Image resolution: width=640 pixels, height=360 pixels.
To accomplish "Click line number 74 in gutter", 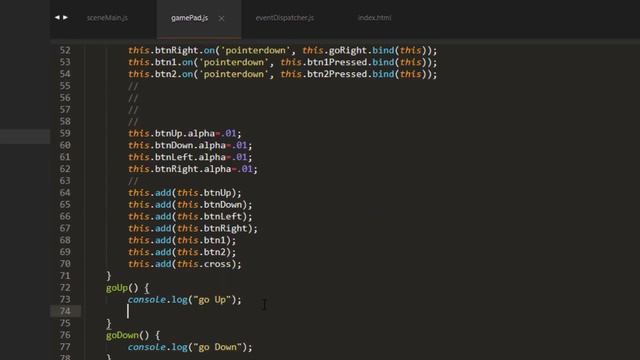I will (65, 311).
